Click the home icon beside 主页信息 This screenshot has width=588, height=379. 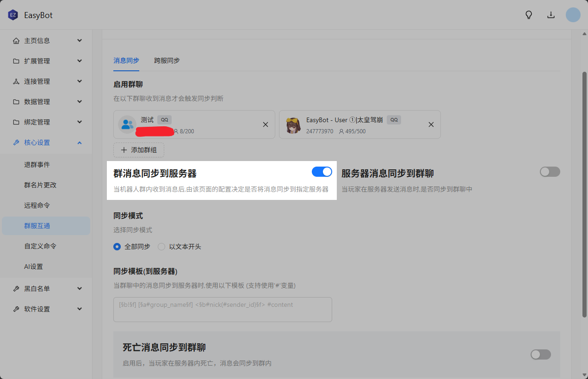(x=16, y=41)
